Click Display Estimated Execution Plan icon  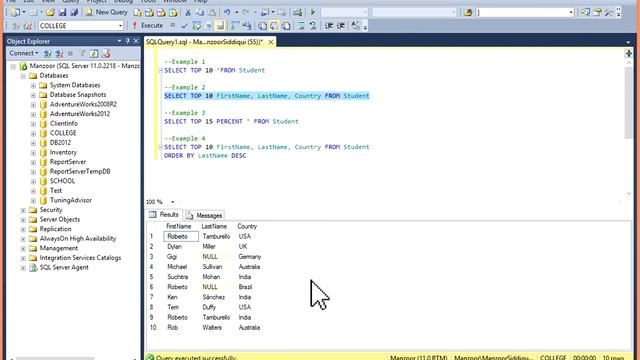(196, 26)
